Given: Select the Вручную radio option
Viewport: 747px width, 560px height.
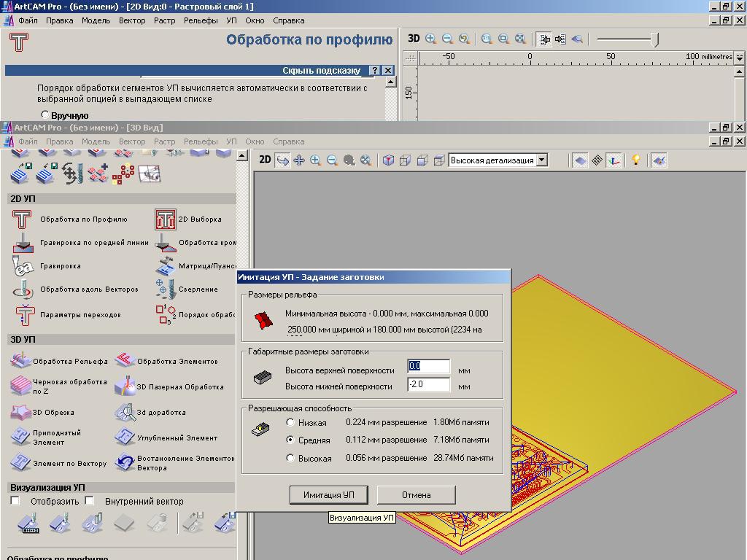Looking at the screenshot, I should 44,114.
